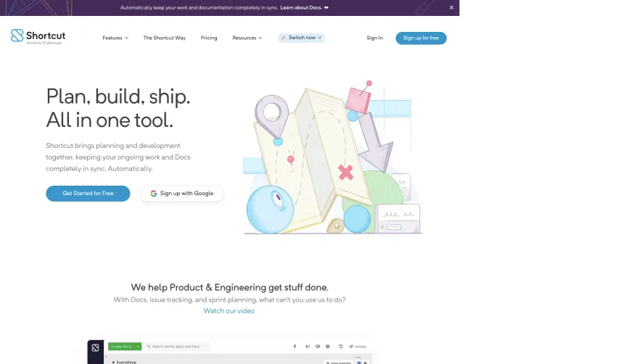
Task: Expand the Resources dropdown menu
Action: [247, 38]
